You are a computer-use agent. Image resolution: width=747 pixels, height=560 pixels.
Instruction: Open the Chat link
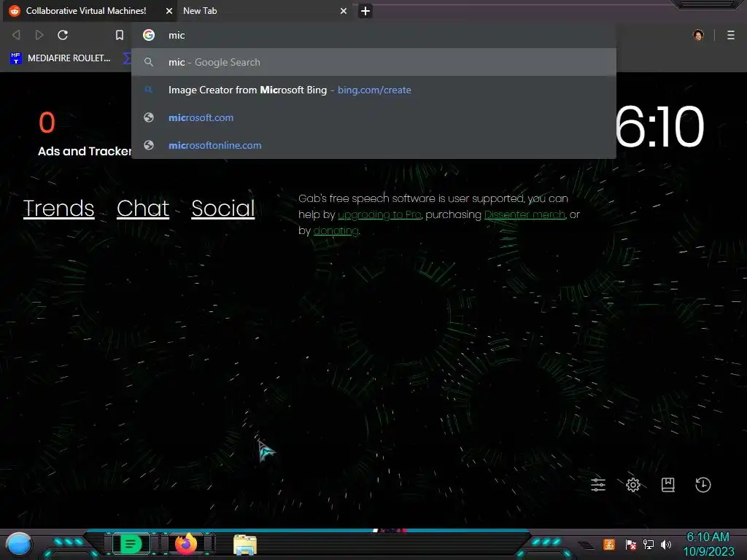[143, 208]
